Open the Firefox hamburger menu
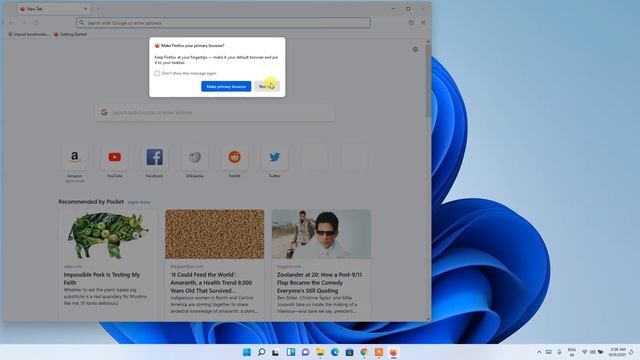The height and width of the screenshot is (360, 640). [423, 23]
